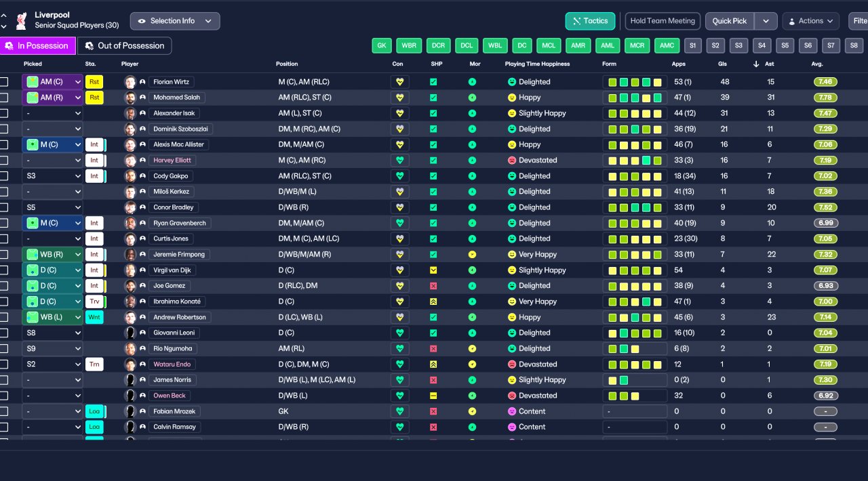Click Rio Ngumoha's red sharpness cross
The width and height of the screenshot is (868, 481).
point(433,349)
